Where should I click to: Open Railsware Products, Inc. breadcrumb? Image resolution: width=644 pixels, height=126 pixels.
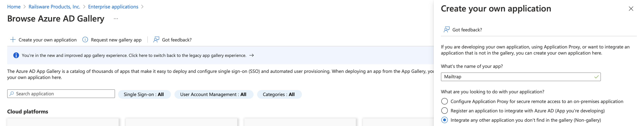[x=54, y=7]
